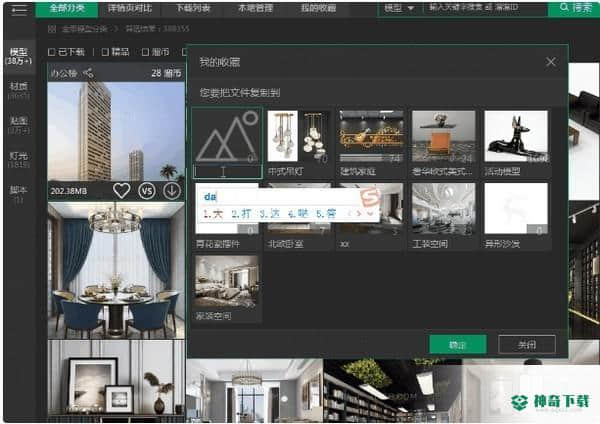Screen dimensions: 600x424
Task: Click the 全部模型分类 breadcrumb link
Action: point(85,29)
